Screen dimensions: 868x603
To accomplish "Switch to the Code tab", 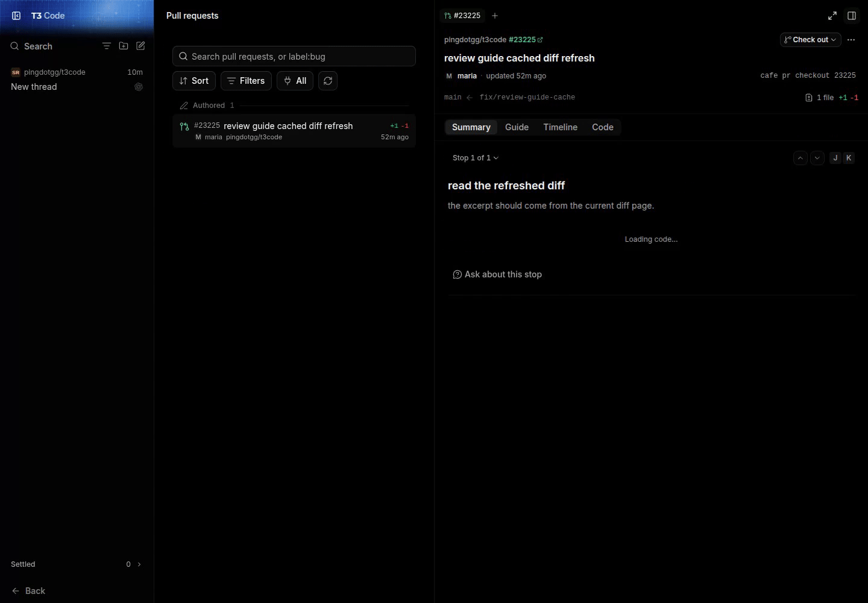I will point(603,127).
